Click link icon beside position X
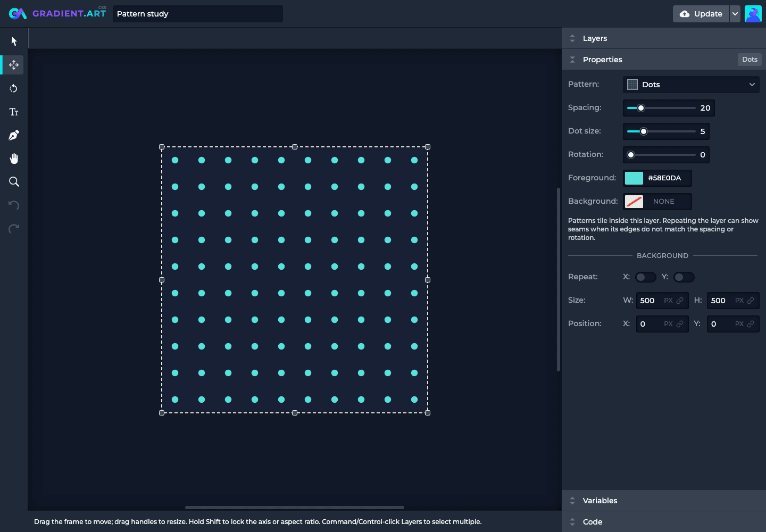 [x=680, y=324]
